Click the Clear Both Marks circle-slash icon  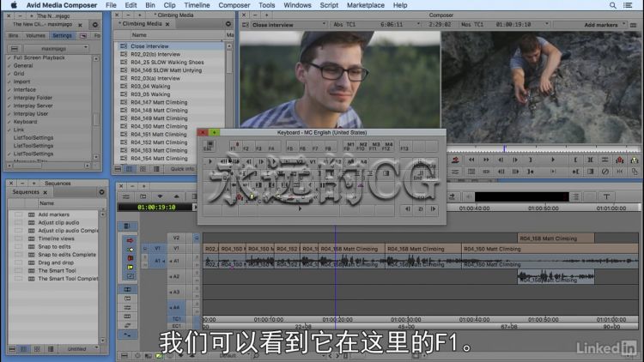605,172
